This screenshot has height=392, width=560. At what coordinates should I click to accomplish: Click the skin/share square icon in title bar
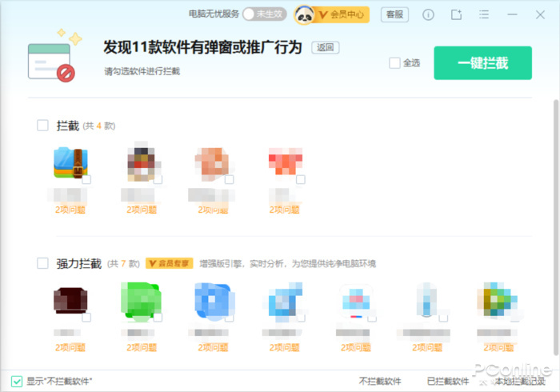[456, 14]
